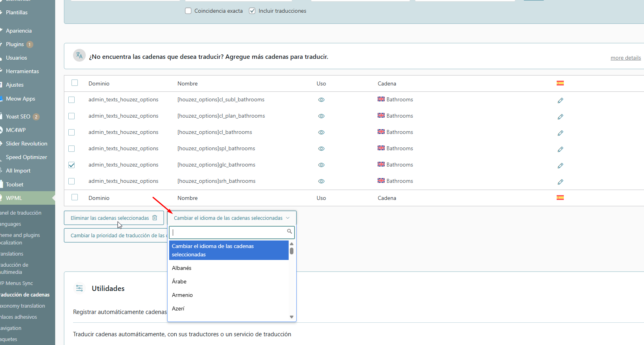Open WPML in the sidebar menu
The width and height of the screenshot is (644, 345).
point(14,198)
